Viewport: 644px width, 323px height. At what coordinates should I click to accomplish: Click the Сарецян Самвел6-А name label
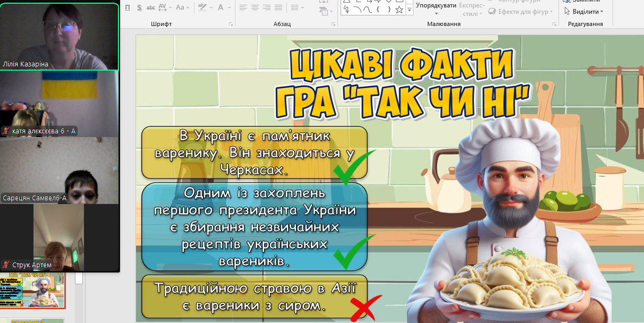pyautogui.click(x=35, y=198)
